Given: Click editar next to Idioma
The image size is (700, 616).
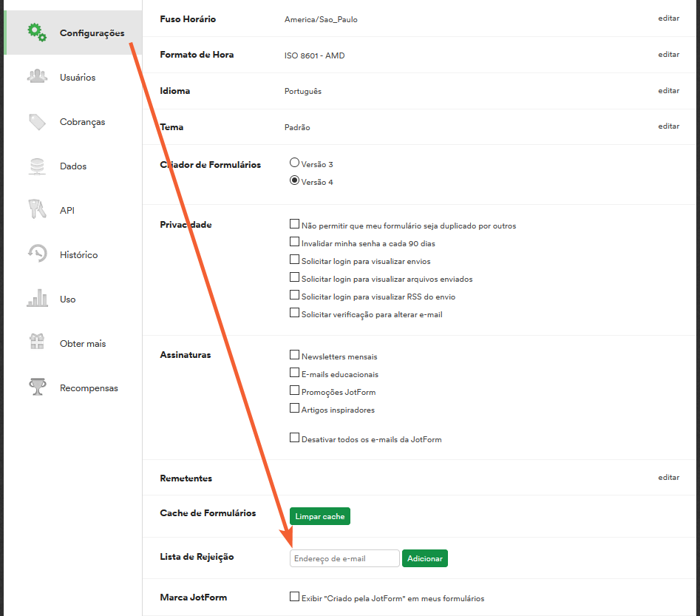Looking at the screenshot, I should click(x=668, y=90).
